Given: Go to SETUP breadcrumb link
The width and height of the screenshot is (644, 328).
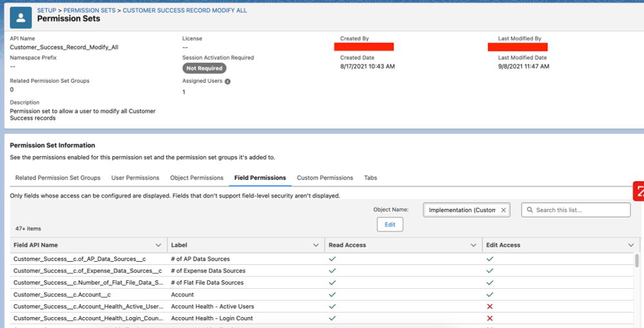Looking at the screenshot, I should tap(46, 10).
